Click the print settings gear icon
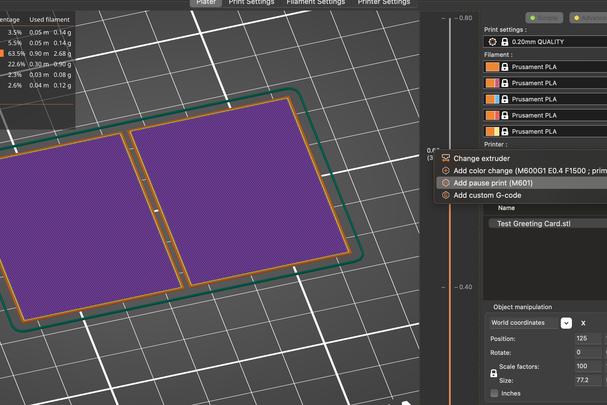Image resolution: width=607 pixels, height=405 pixels. [492, 42]
